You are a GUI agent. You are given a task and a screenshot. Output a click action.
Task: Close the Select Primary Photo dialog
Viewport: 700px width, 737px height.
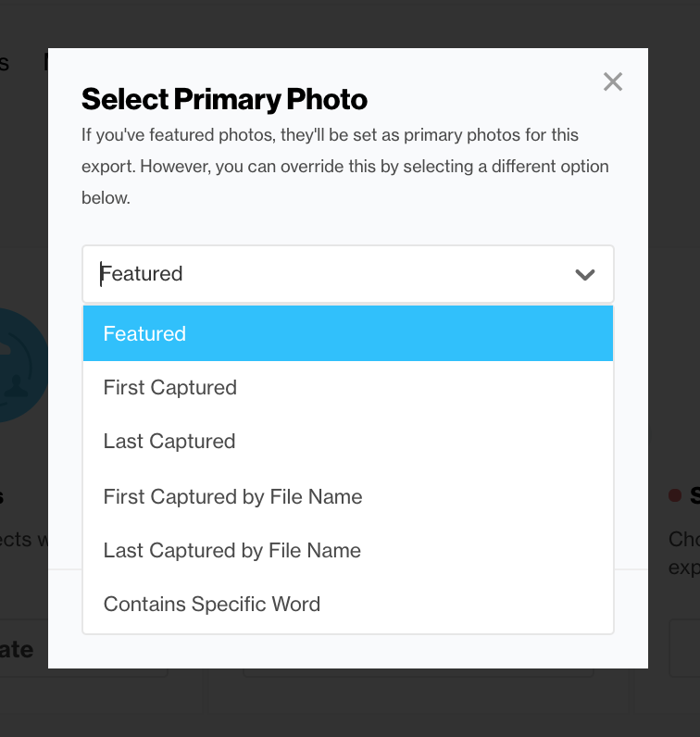(x=613, y=82)
